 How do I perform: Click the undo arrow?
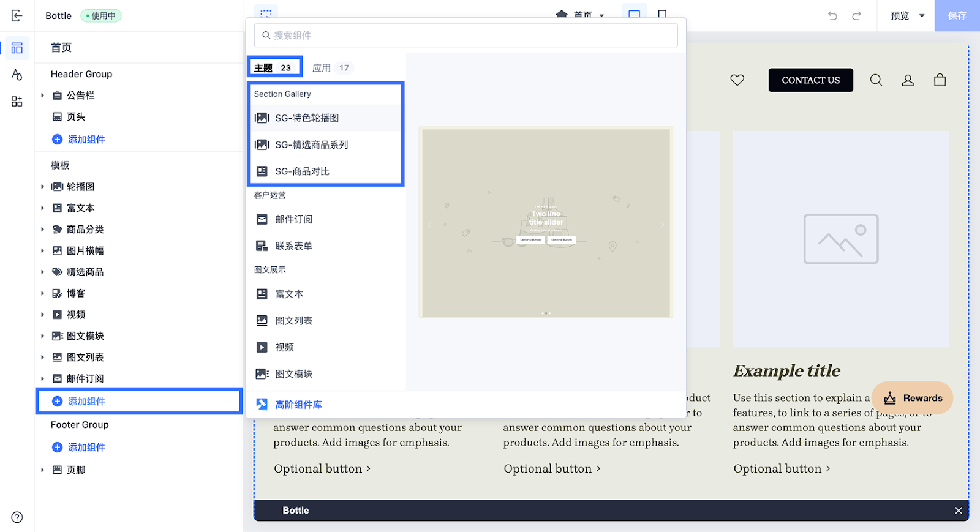pyautogui.click(x=832, y=16)
